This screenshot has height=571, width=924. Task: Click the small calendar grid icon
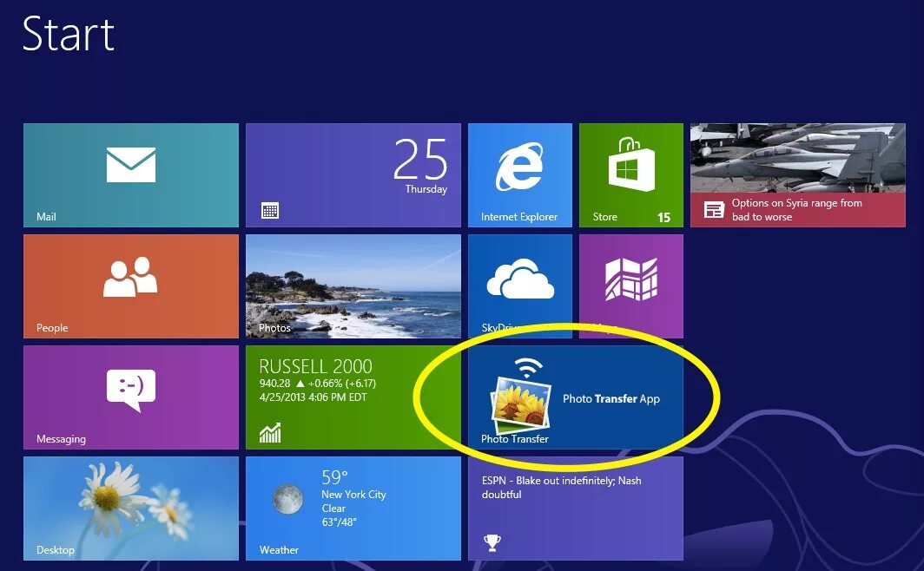tap(270, 210)
